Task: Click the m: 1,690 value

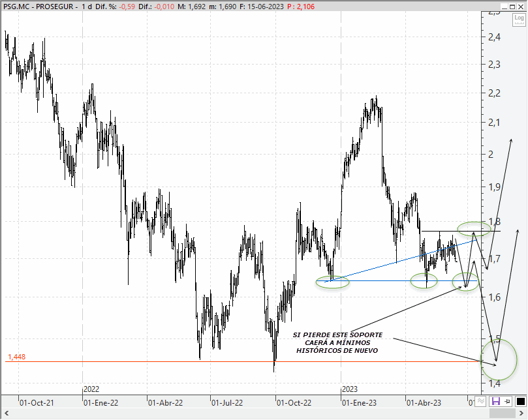Action: point(223,7)
